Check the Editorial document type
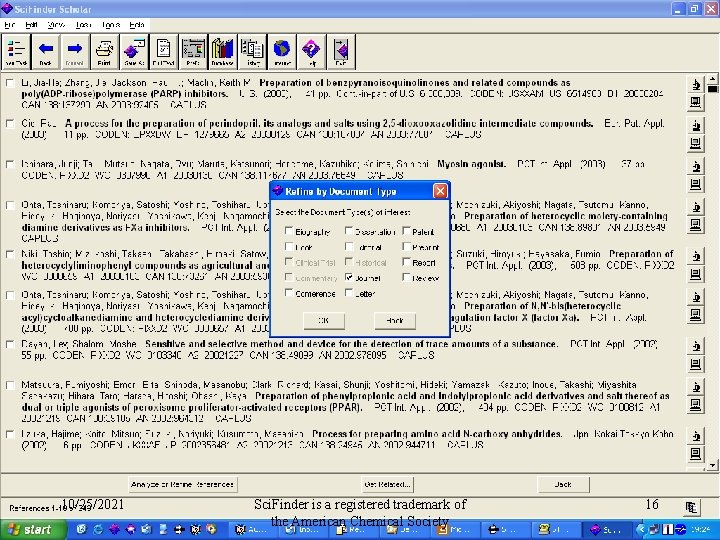The height and width of the screenshot is (540, 720). coord(349,247)
